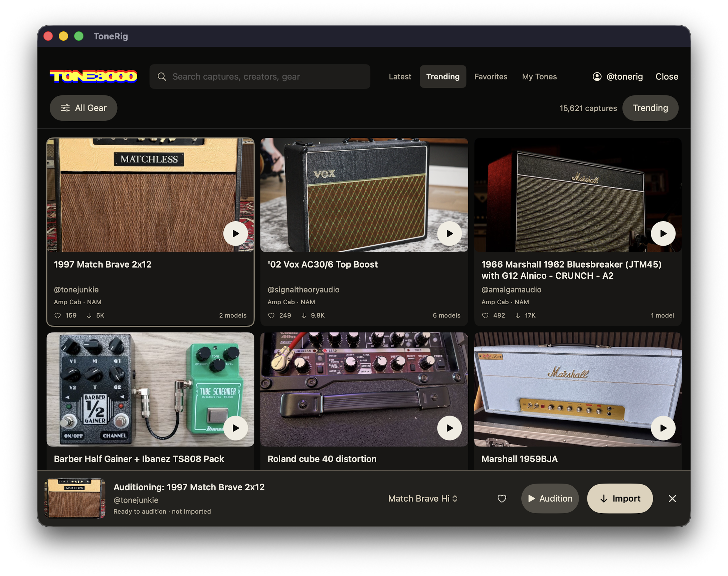Favorite the auditioning tone with heart icon
728x576 pixels.
pyautogui.click(x=502, y=498)
